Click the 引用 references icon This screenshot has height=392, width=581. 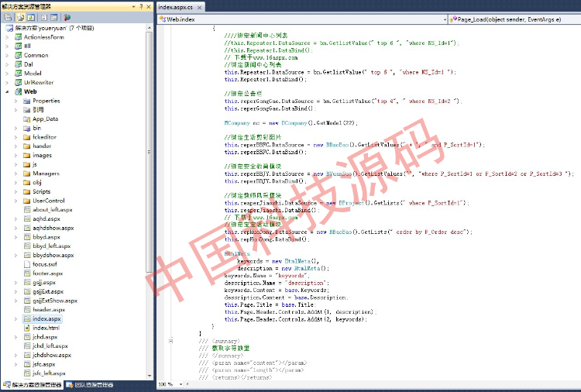[26, 110]
